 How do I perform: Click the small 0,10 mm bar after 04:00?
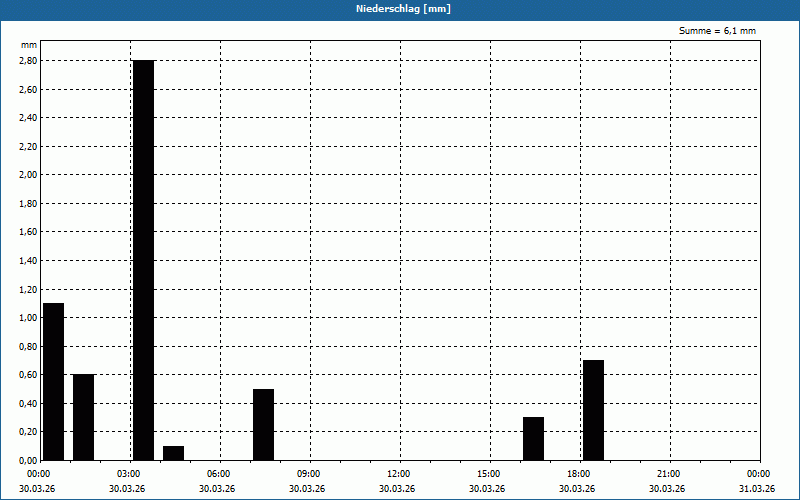tap(173, 453)
